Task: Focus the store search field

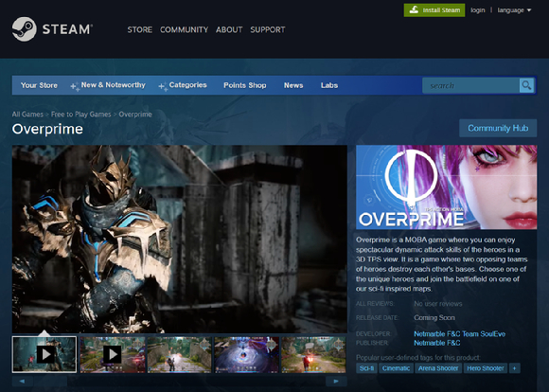Action: pyautogui.click(x=470, y=85)
